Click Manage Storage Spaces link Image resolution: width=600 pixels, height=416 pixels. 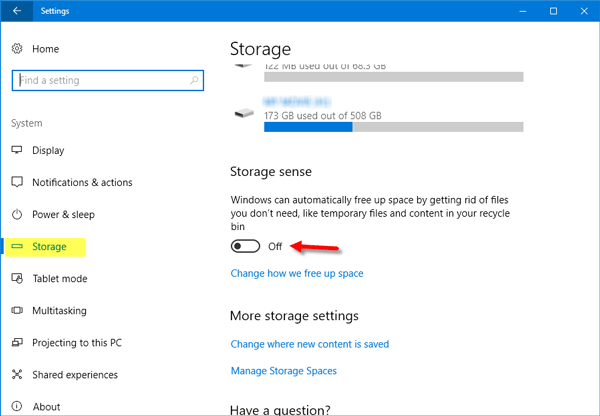(284, 371)
